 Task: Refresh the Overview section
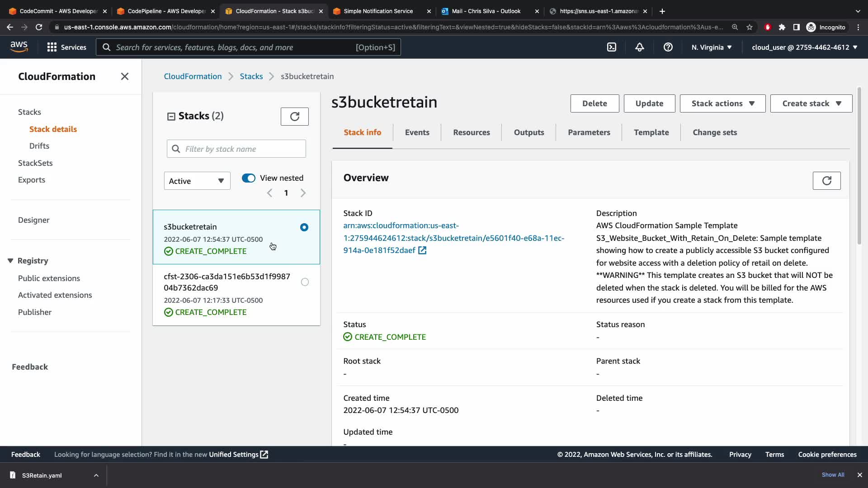point(826,181)
